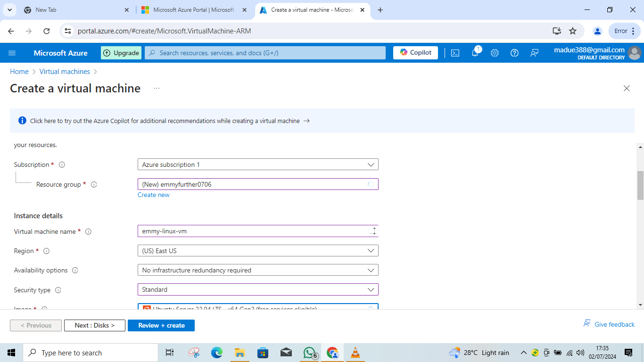Switch to Microsoft Azure Portal browser tab
The height and width of the screenshot is (362, 644).
[193, 10]
